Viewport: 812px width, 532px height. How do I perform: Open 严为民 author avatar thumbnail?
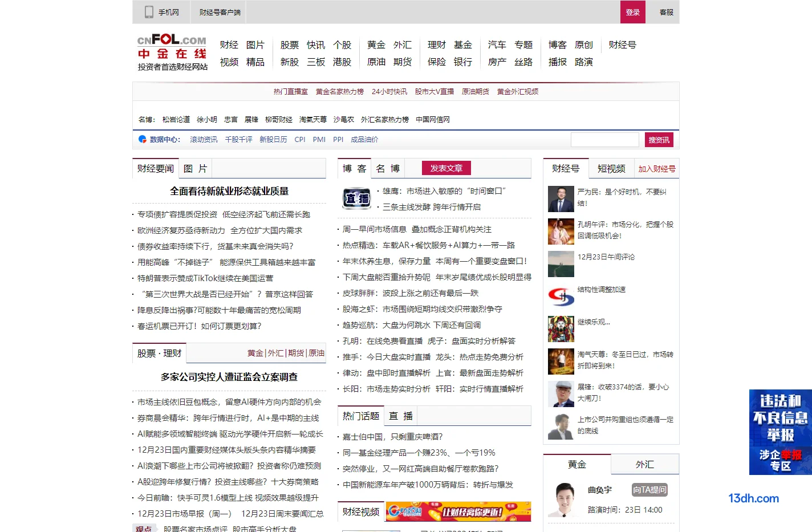pyautogui.click(x=561, y=199)
